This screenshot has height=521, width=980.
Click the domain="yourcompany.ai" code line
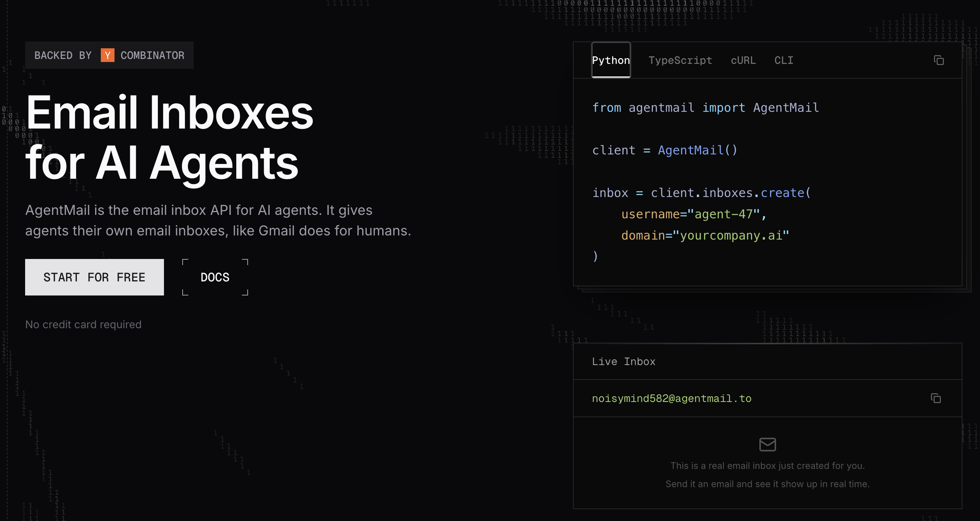[705, 235]
